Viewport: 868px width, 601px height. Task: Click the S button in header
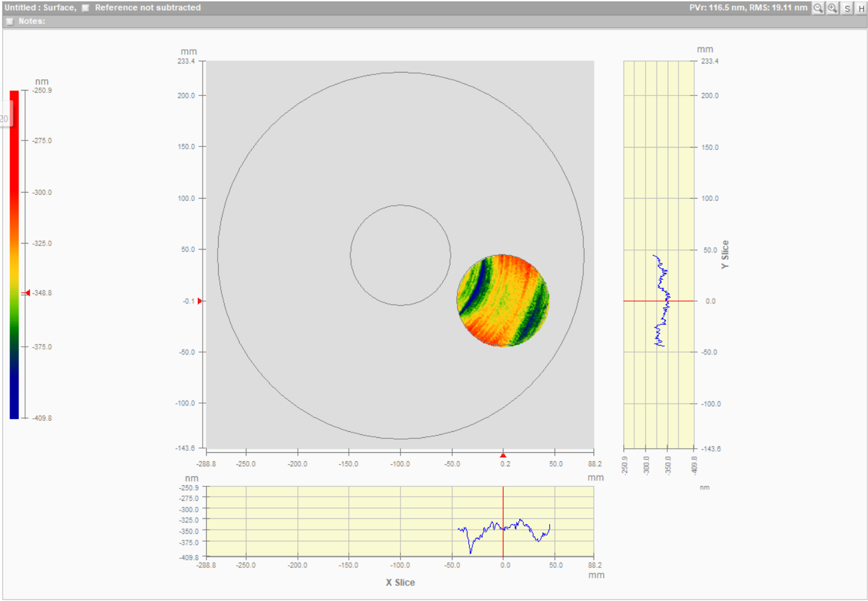click(847, 8)
